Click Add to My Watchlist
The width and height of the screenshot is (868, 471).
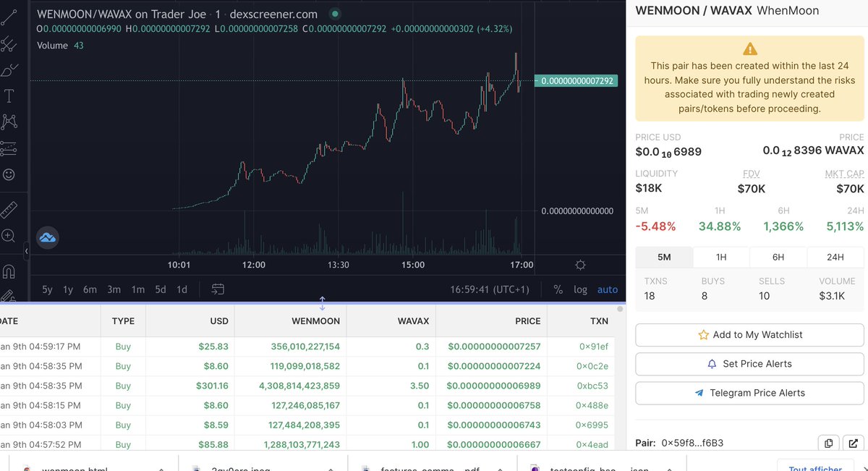click(x=749, y=335)
